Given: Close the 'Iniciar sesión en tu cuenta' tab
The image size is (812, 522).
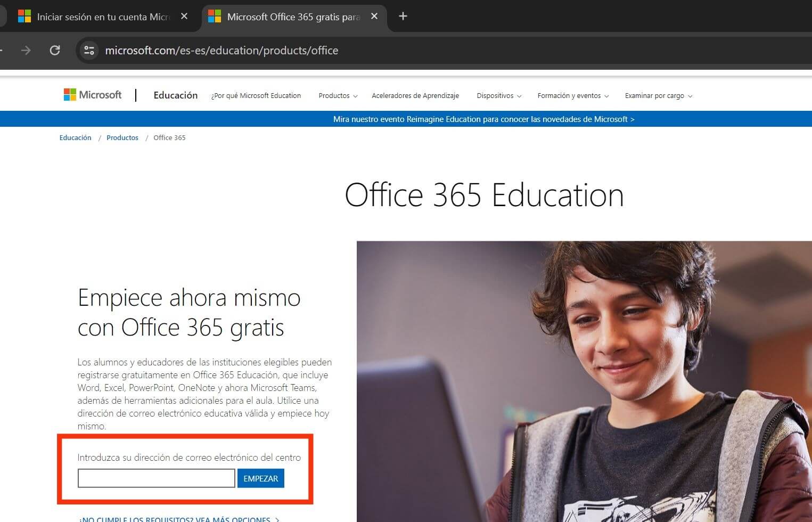Looking at the screenshot, I should (x=184, y=17).
